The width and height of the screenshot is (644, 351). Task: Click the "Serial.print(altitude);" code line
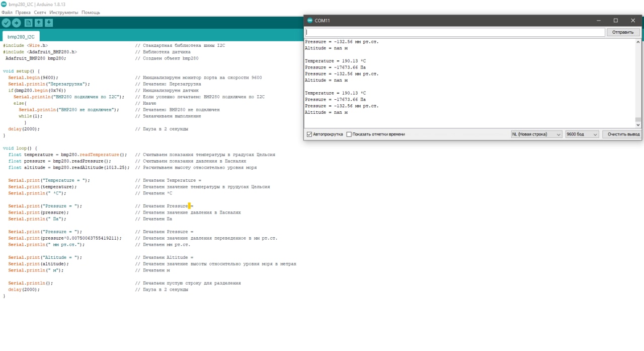point(38,264)
